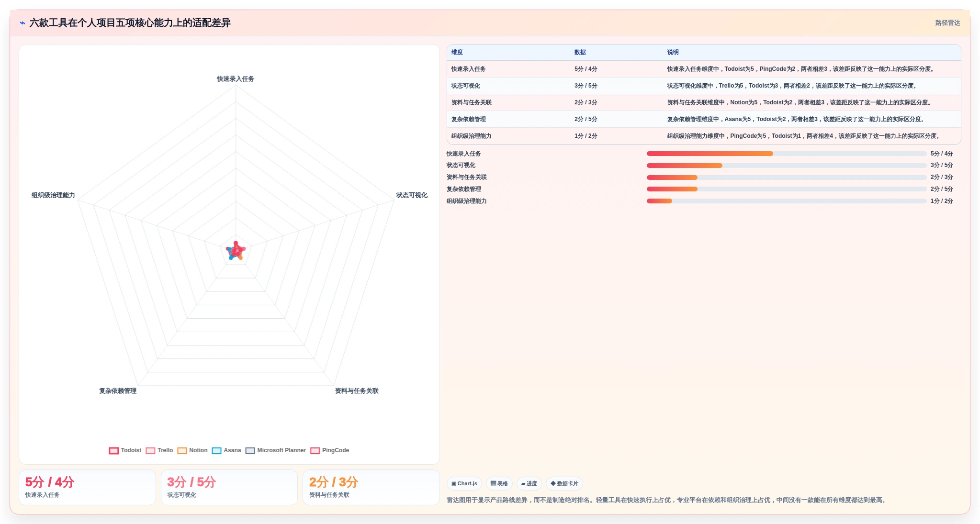Click the Chart.js tag chip

(x=464, y=483)
